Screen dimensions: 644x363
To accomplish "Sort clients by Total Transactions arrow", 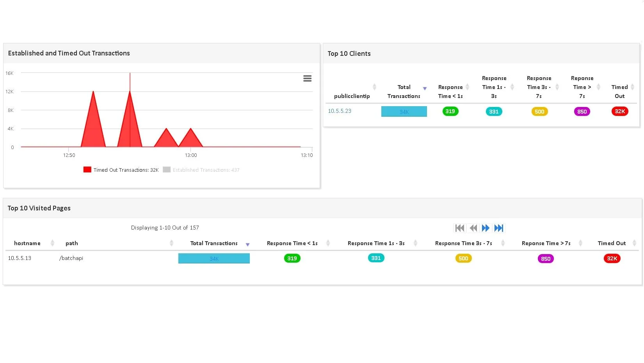I will tap(425, 89).
